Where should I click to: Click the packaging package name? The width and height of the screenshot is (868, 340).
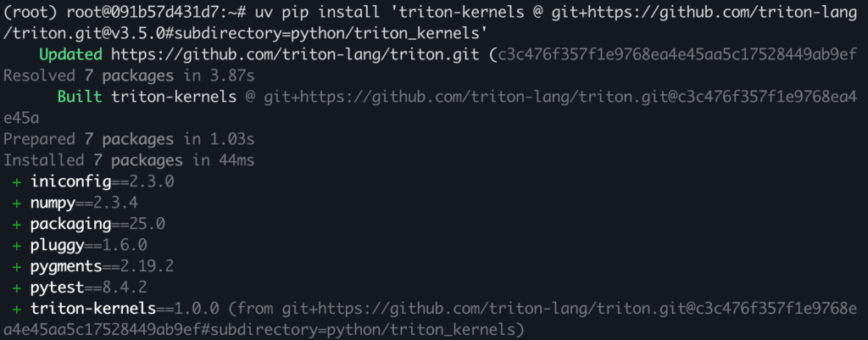pyautogui.click(x=70, y=224)
